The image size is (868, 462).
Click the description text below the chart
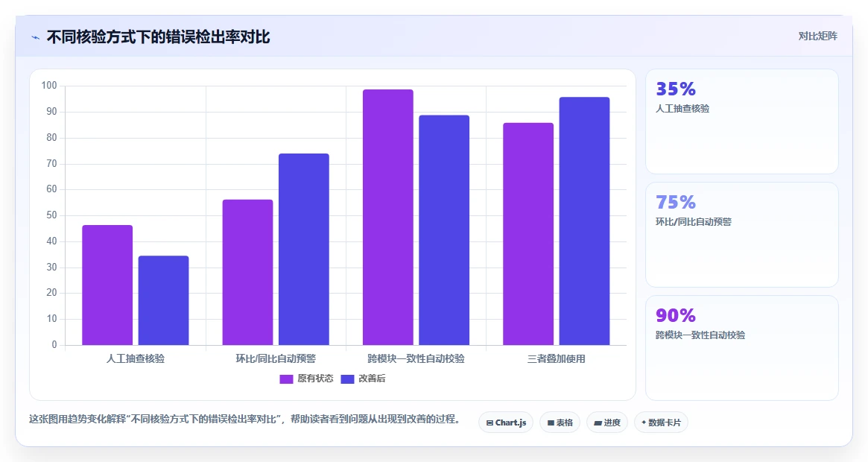coord(244,420)
